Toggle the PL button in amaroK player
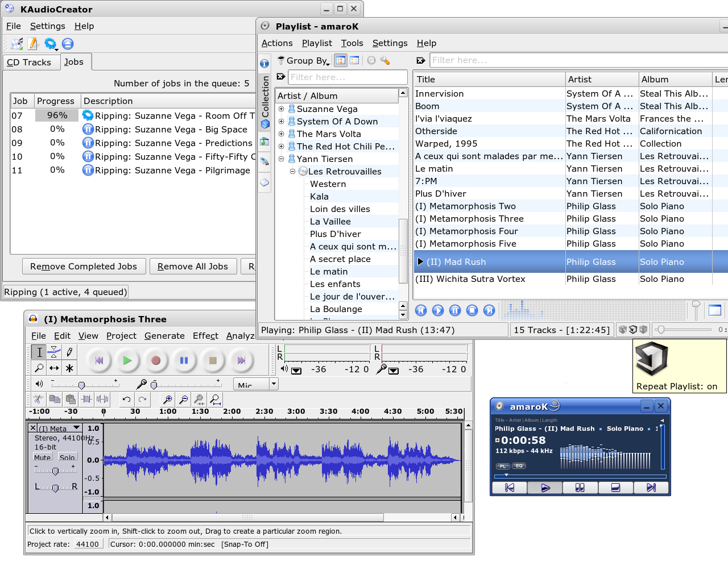Screen dimensions: 728x582 pyautogui.click(x=503, y=466)
